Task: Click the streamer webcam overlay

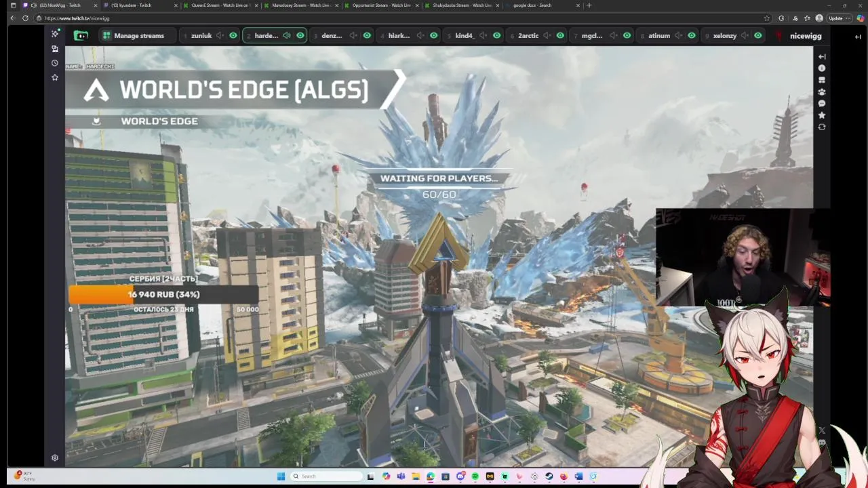Action: 743,258
